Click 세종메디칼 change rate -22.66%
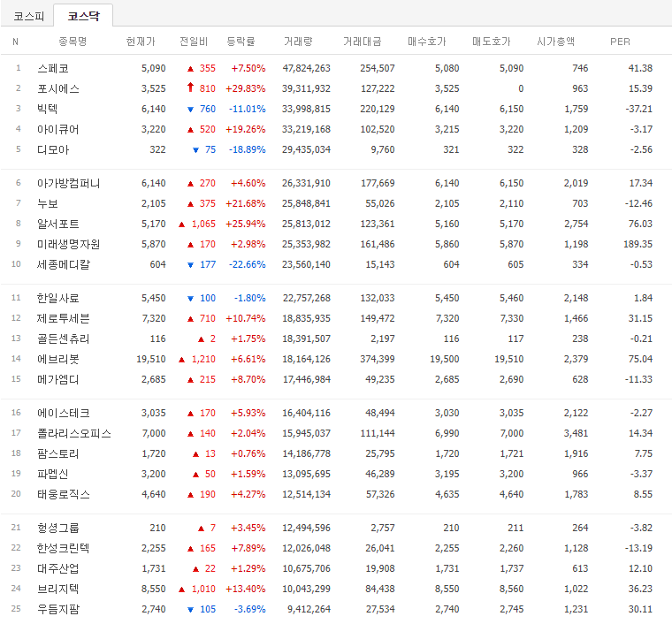The height and width of the screenshot is (624, 672). tap(248, 264)
